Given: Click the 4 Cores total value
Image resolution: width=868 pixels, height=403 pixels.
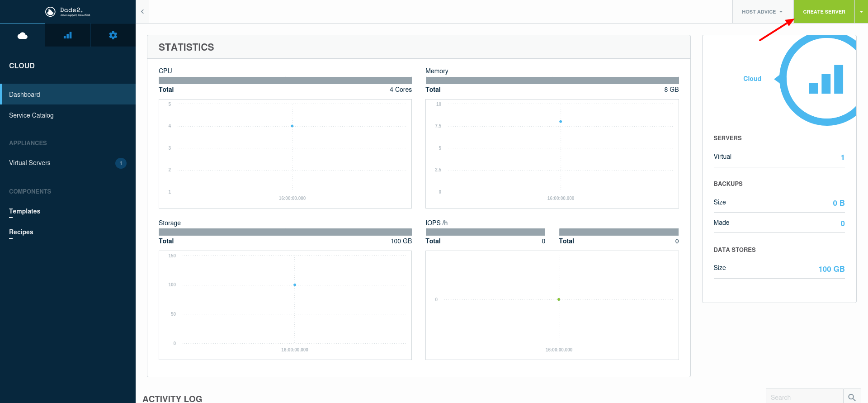Looking at the screenshot, I should [401, 90].
